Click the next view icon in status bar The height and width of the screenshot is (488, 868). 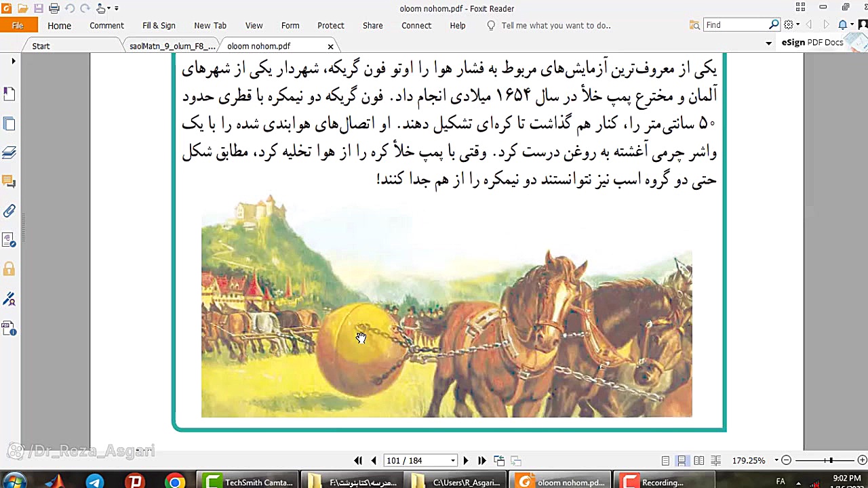coord(515,460)
